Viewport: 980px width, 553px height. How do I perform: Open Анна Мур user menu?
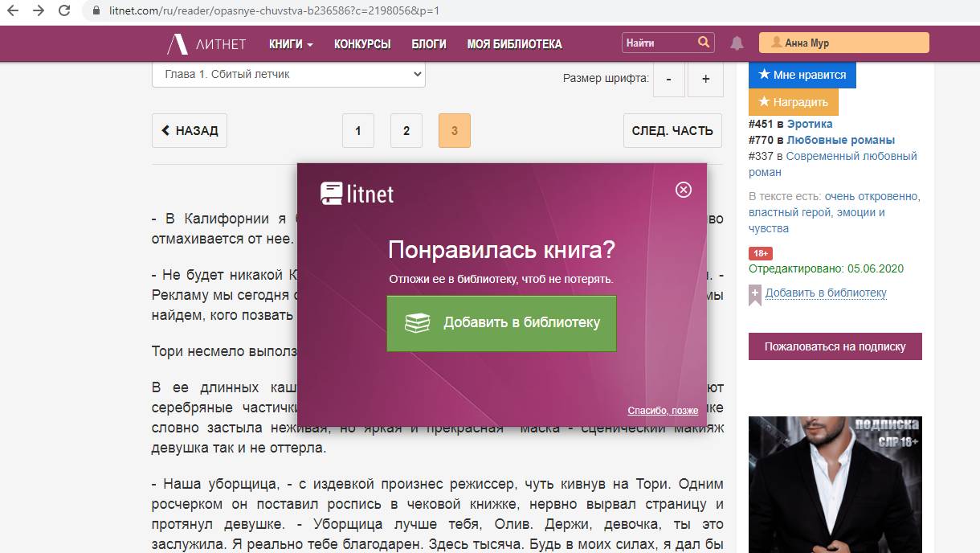pos(843,43)
